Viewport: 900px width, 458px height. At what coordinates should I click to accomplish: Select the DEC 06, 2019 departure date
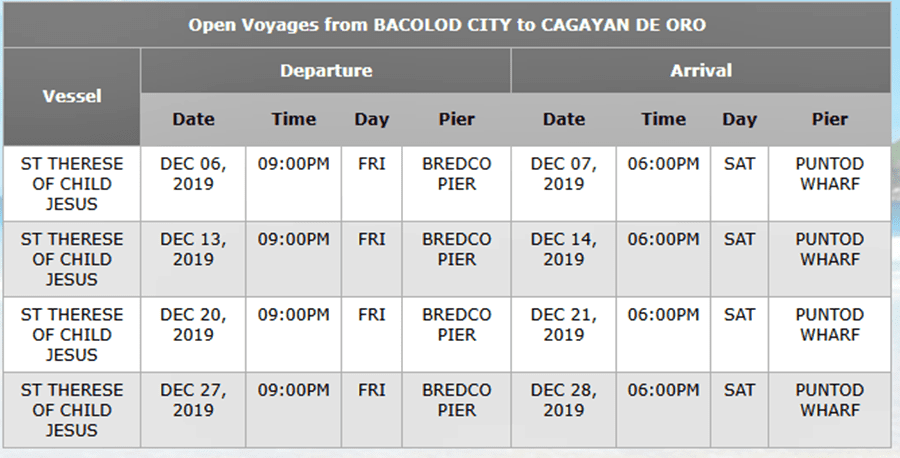point(193,174)
